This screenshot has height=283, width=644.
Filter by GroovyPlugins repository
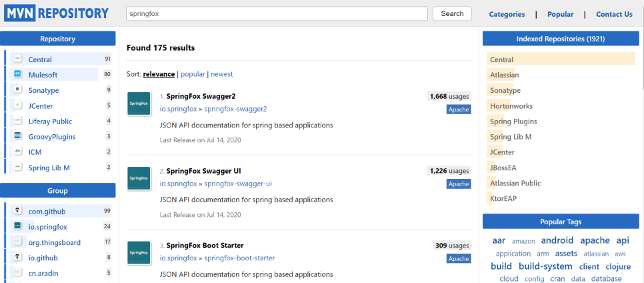pos(52,137)
